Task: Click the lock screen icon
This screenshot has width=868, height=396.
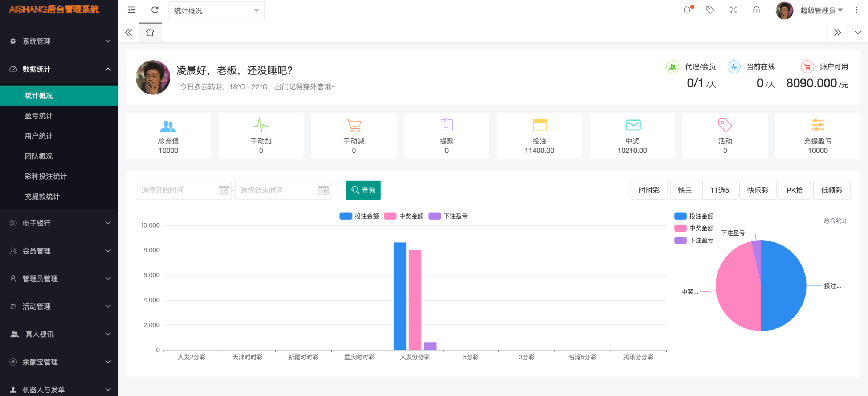Action: click(757, 10)
